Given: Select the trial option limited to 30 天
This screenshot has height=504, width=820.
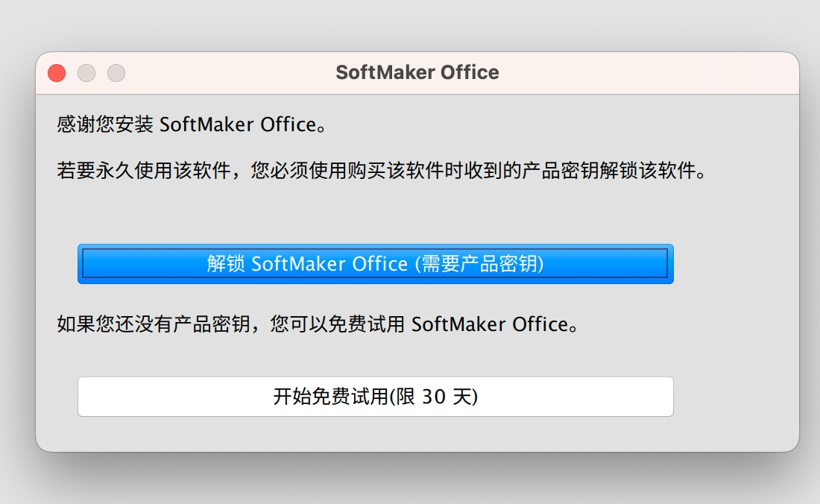Looking at the screenshot, I should click(x=375, y=397).
